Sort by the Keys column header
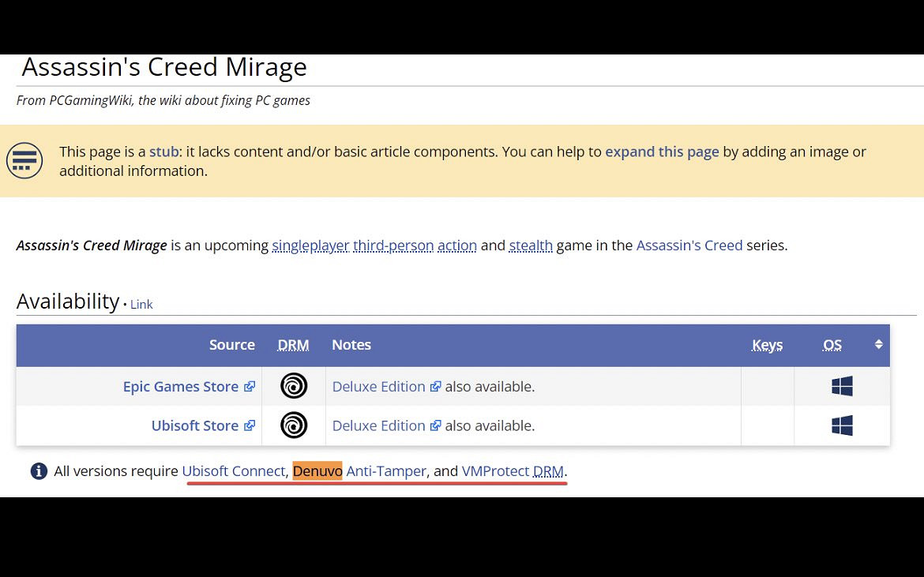This screenshot has height=577, width=924. pos(767,345)
